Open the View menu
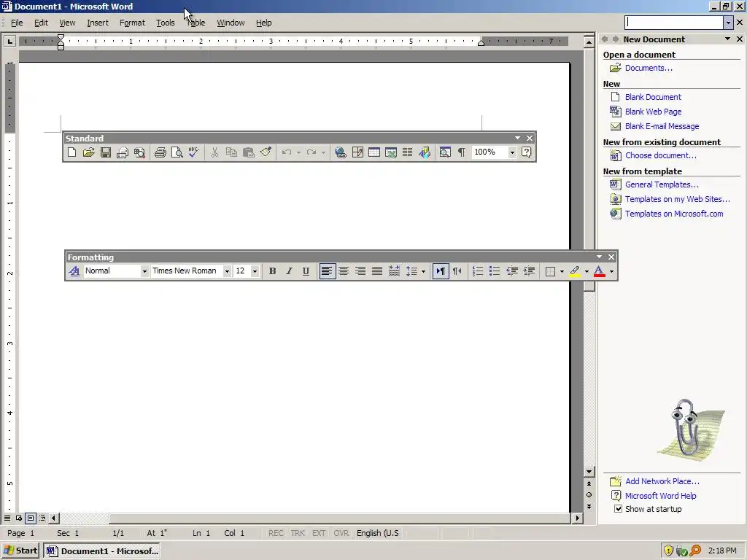The width and height of the screenshot is (747, 560). tap(67, 23)
